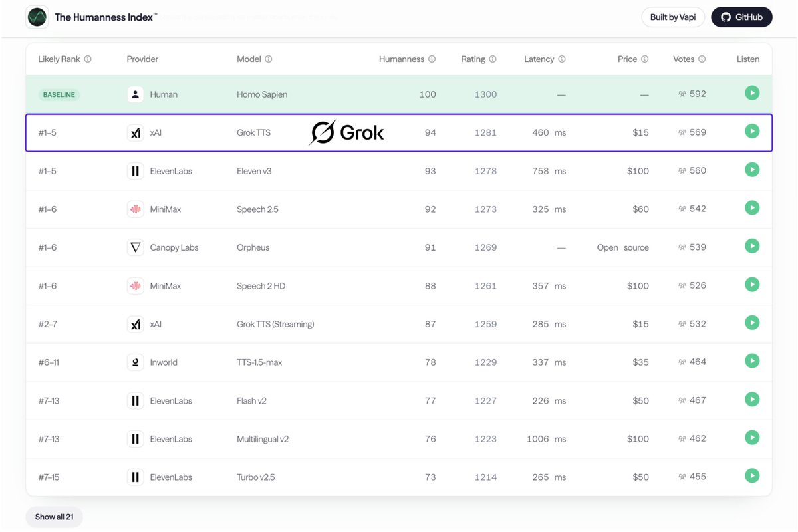Open the Votes column info icon

coord(702,59)
